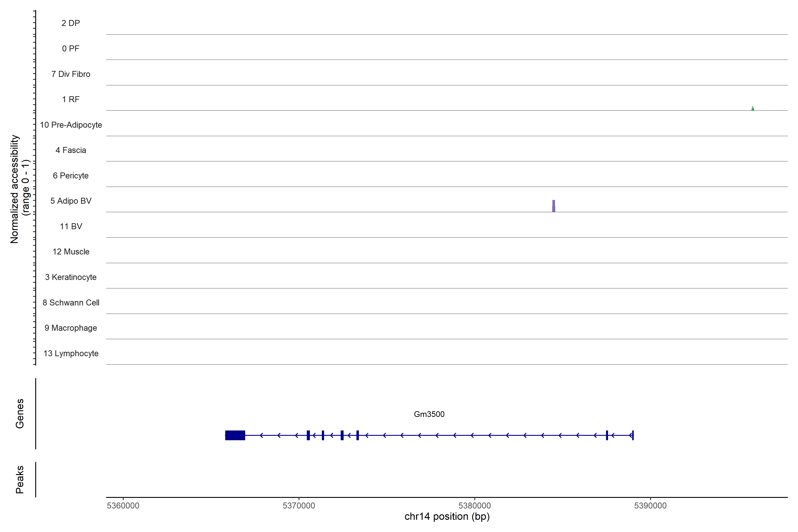Viewport: 798px width, 532px height.
Task: Click the 3 Keratinocyte track label
Action: tap(70, 277)
